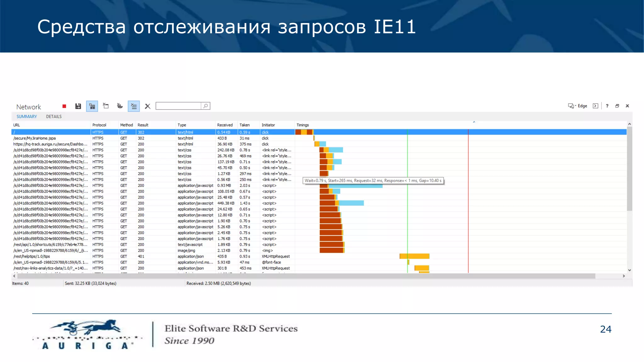Click the vertical scrollbar down arrow

630,270
